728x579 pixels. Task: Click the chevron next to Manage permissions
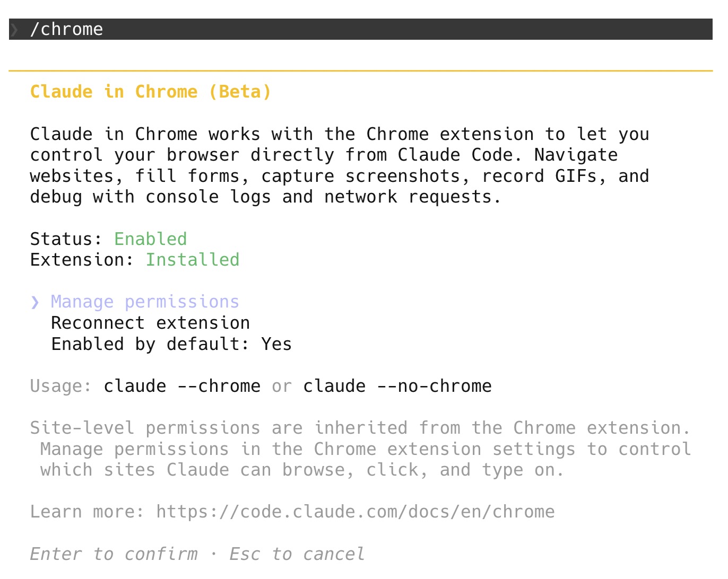click(34, 301)
